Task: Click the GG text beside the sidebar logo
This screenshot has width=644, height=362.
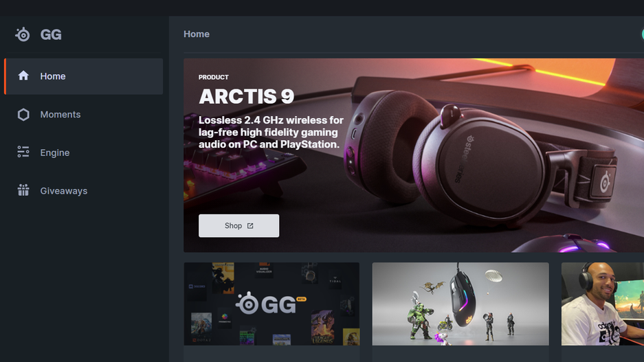Action: point(51,34)
